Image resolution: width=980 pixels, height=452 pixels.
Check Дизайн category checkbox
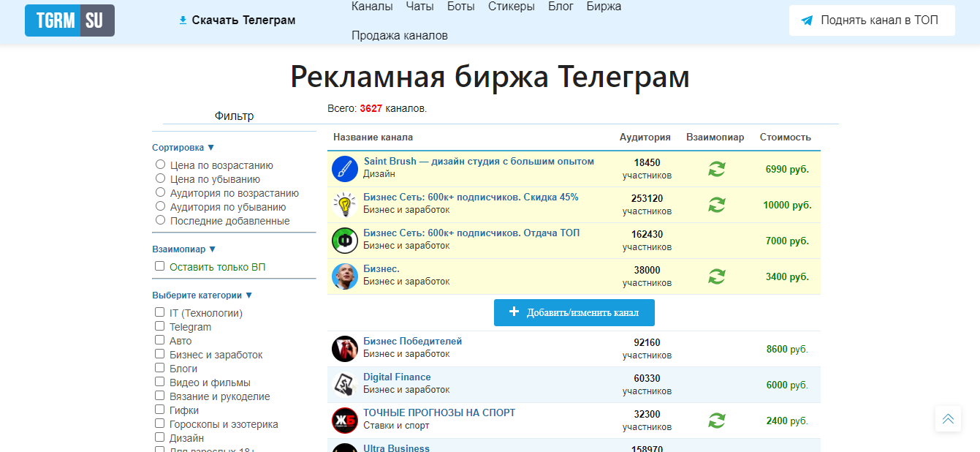click(159, 437)
